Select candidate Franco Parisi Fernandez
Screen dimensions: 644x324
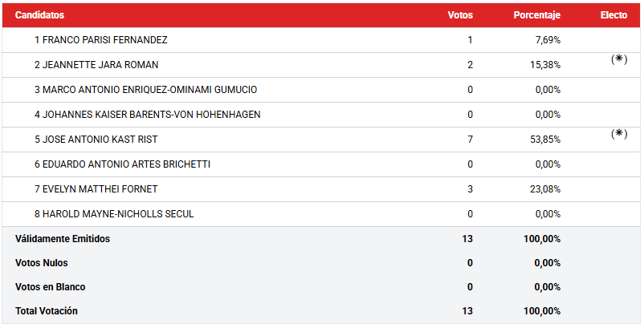[100, 40]
